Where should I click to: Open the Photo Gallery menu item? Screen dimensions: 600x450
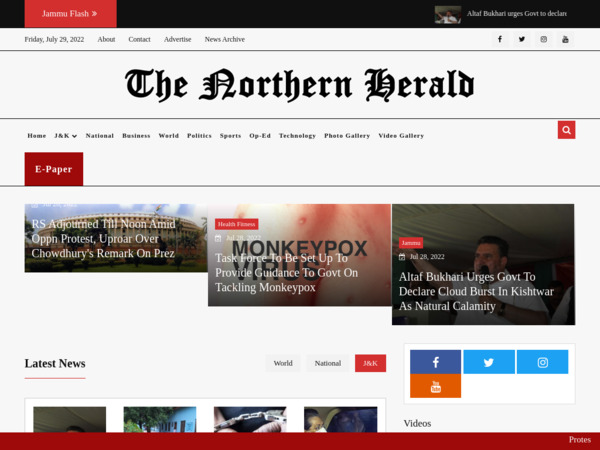click(347, 135)
